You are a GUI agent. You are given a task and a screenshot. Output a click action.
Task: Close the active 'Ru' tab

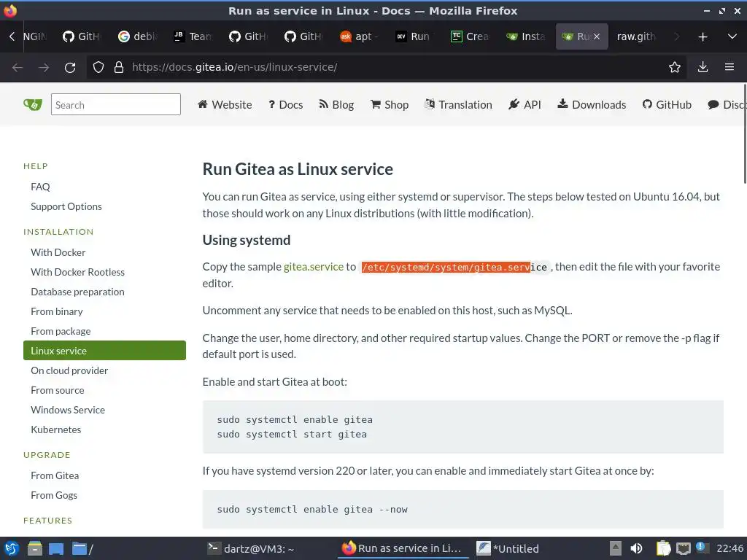coord(597,36)
